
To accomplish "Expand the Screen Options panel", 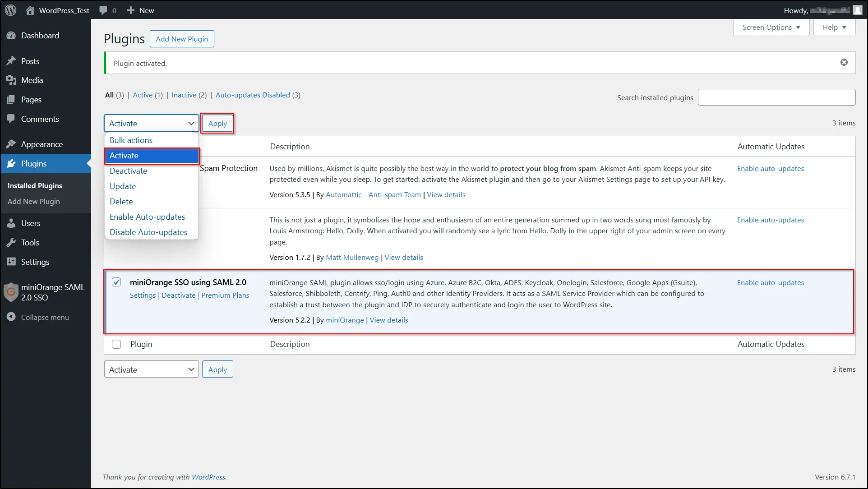I will 771,27.
